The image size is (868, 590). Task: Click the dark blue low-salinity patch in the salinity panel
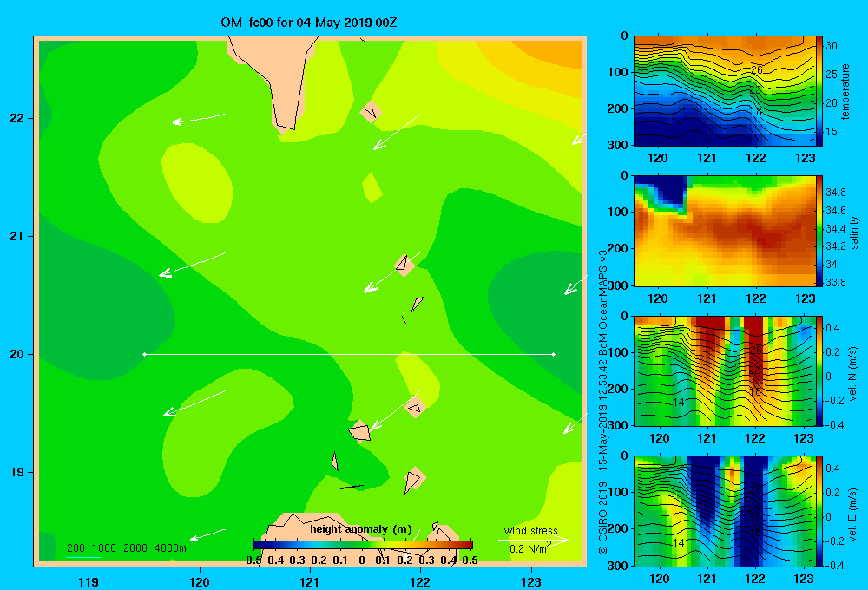pos(670,191)
